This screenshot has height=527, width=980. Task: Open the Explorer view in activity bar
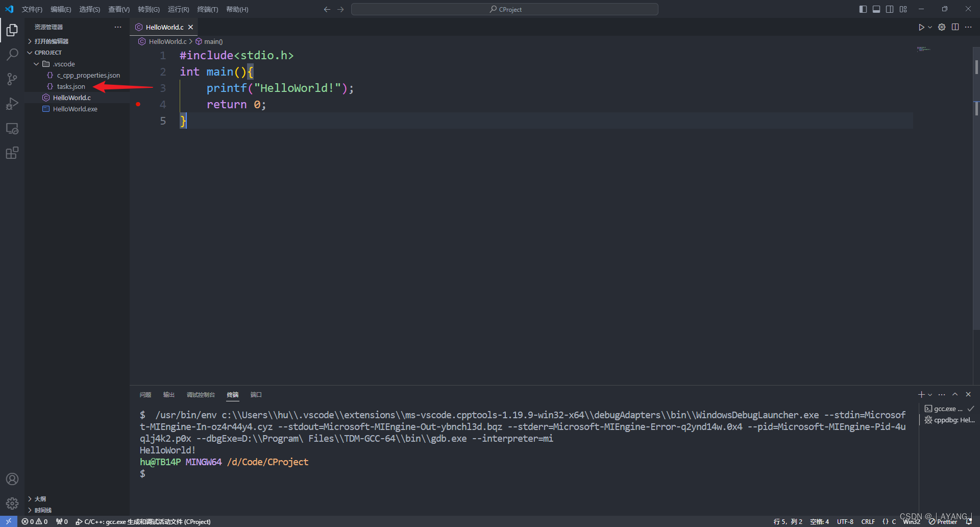(12, 30)
